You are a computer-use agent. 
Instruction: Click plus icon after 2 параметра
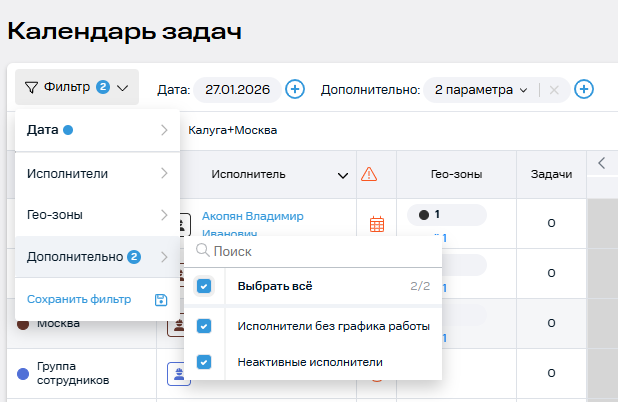point(584,89)
